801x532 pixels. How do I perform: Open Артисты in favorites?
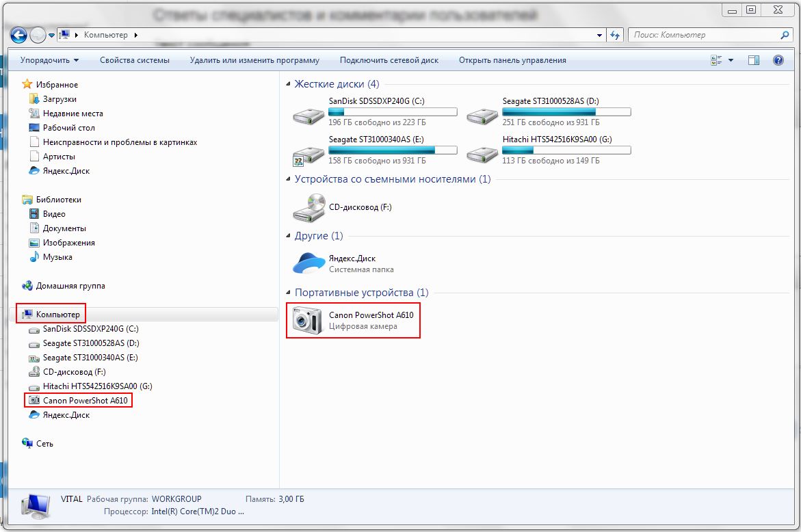click(x=52, y=156)
